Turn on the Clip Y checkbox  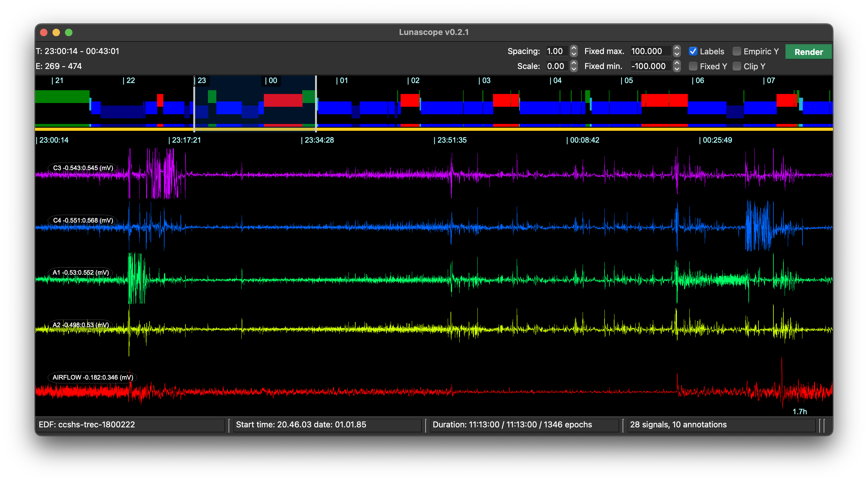(737, 66)
